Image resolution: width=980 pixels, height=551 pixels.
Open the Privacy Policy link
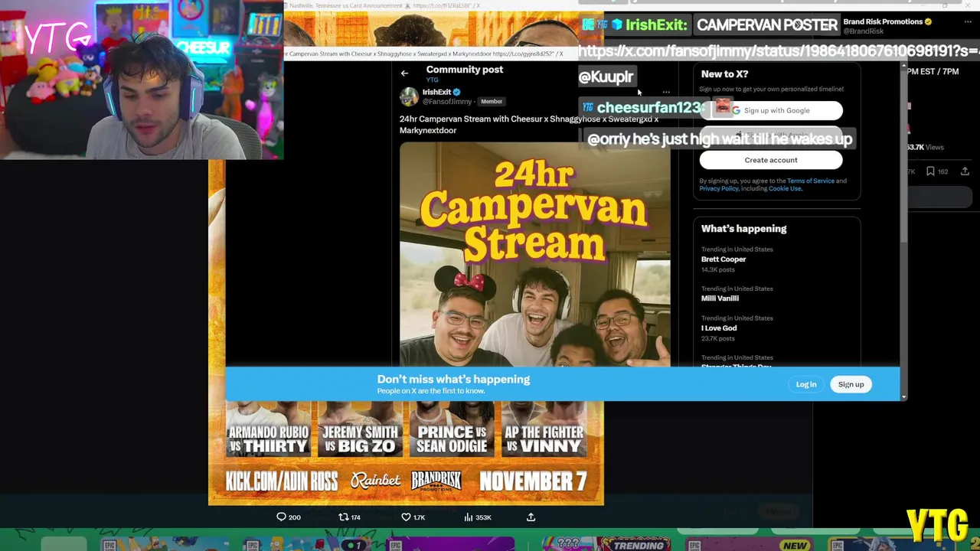(x=718, y=188)
